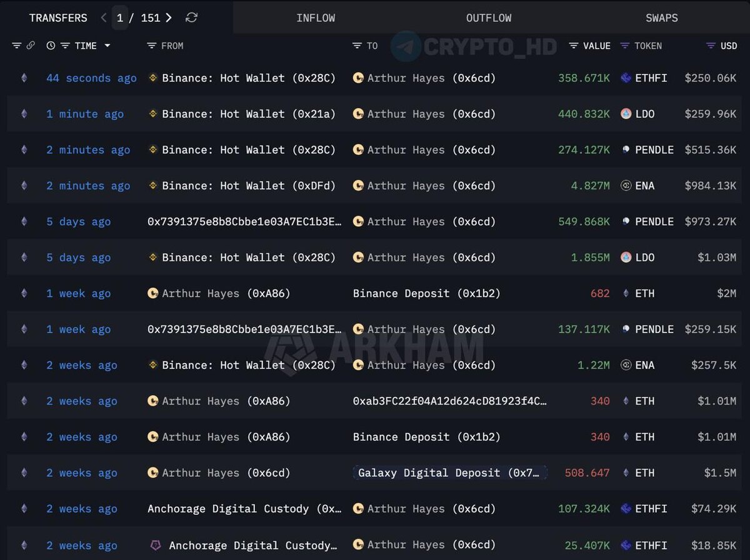This screenshot has width=750, height=560.
Task: Go to next transfers page arrow
Action: (169, 17)
